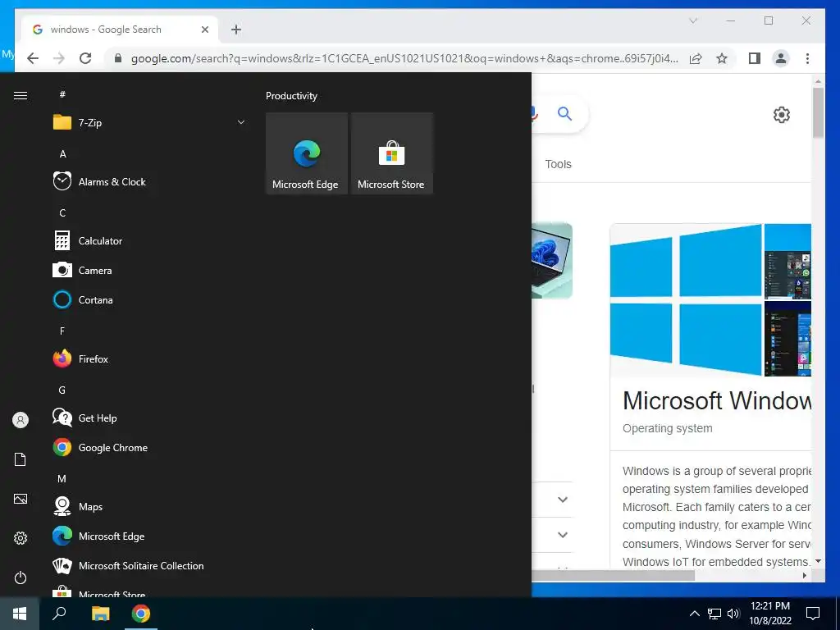
Task: Open Microsoft Solitaire Collection
Action: pos(148,566)
